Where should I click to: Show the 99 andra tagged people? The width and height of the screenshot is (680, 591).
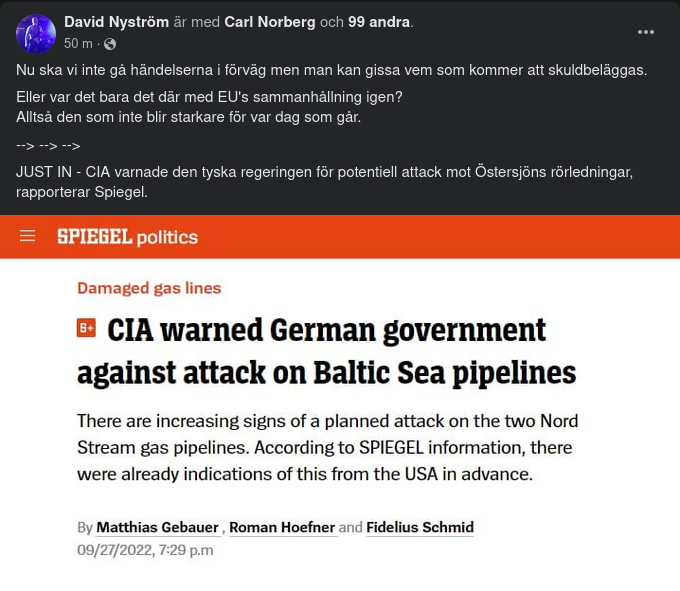click(x=378, y=22)
